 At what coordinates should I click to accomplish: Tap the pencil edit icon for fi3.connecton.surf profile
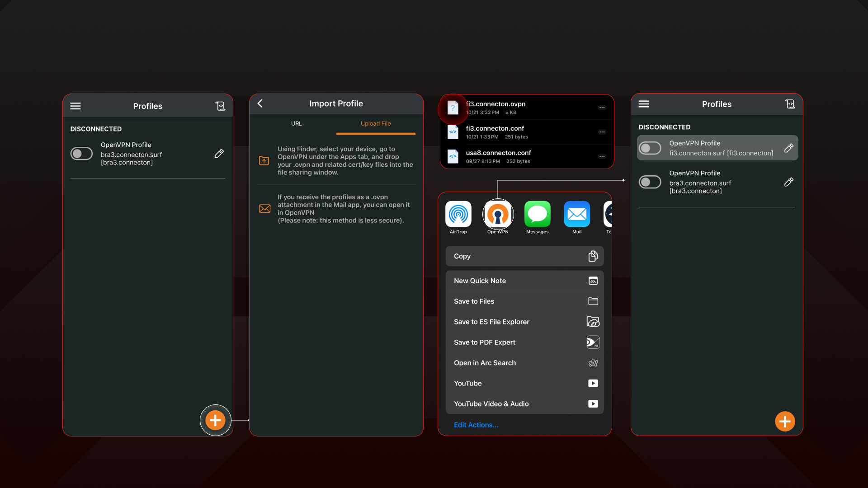[x=788, y=148]
